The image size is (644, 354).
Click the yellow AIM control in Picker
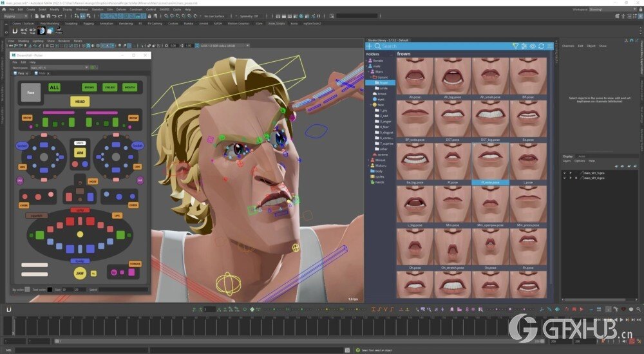[80, 153]
